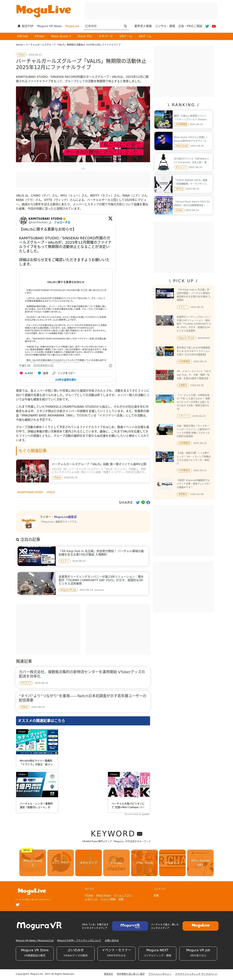Open the VRゲーム navigation tab
Image resolution: width=233 pixels, height=980 pixels.
[x=126, y=36]
